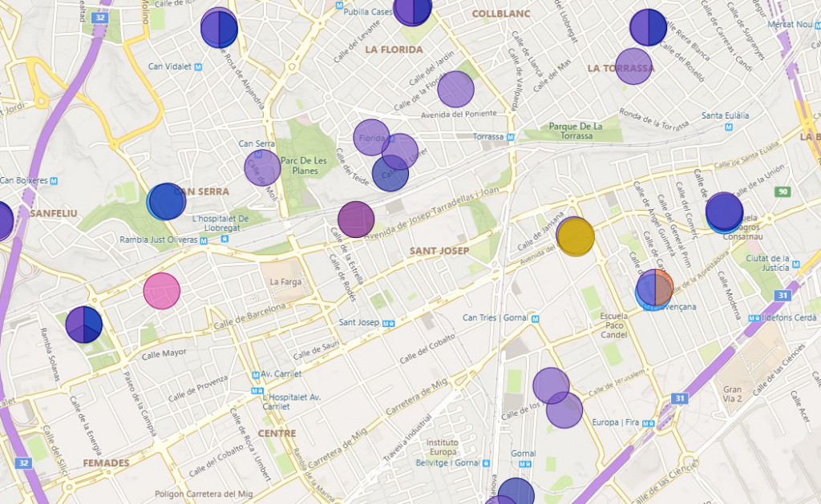Image resolution: width=821 pixels, height=504 pixels.
Task: Click the Sant Josep metro icon
Action: click(x=389, y=324)
